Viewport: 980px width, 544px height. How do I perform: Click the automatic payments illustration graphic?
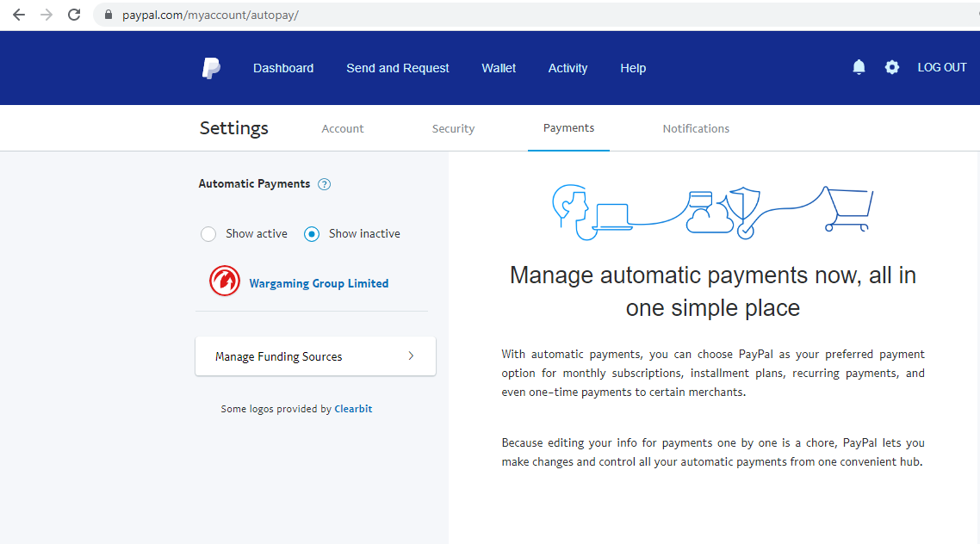(712, 213)
